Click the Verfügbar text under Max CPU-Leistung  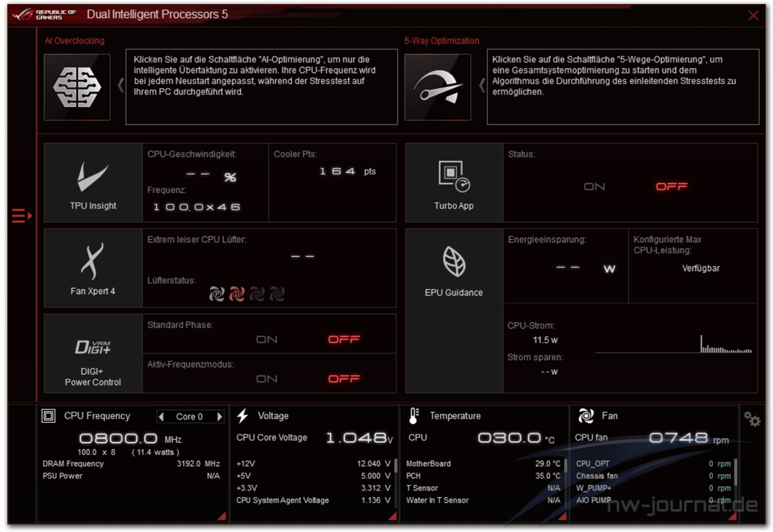pos(701,268)
